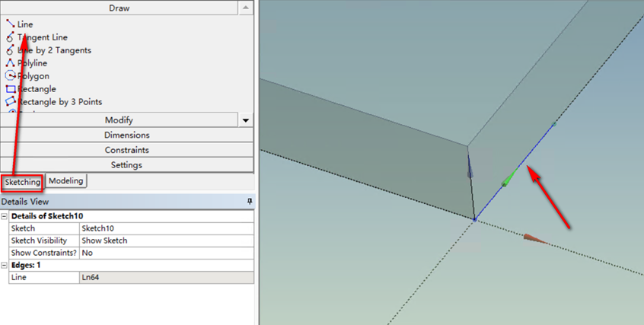Viewport: 644px width, 325px height.
Task: Collapse the Draw toolbox header
Action: tap(119, 8)
